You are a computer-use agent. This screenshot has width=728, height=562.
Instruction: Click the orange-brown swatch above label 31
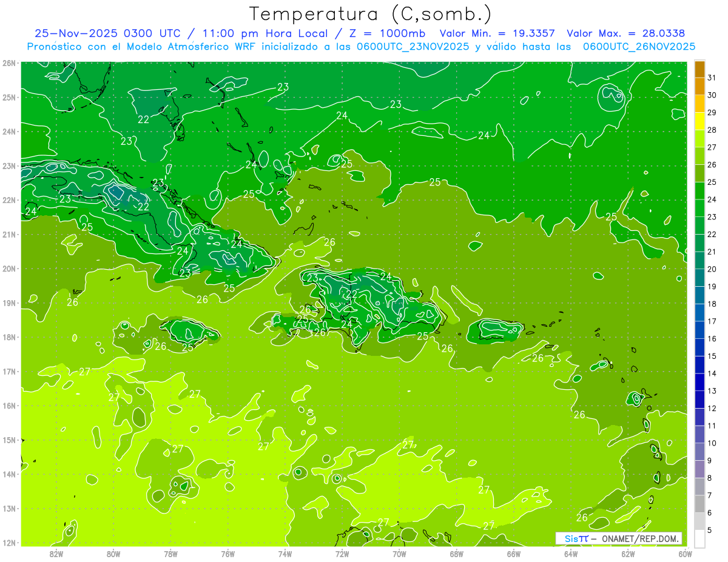(699, 69)
